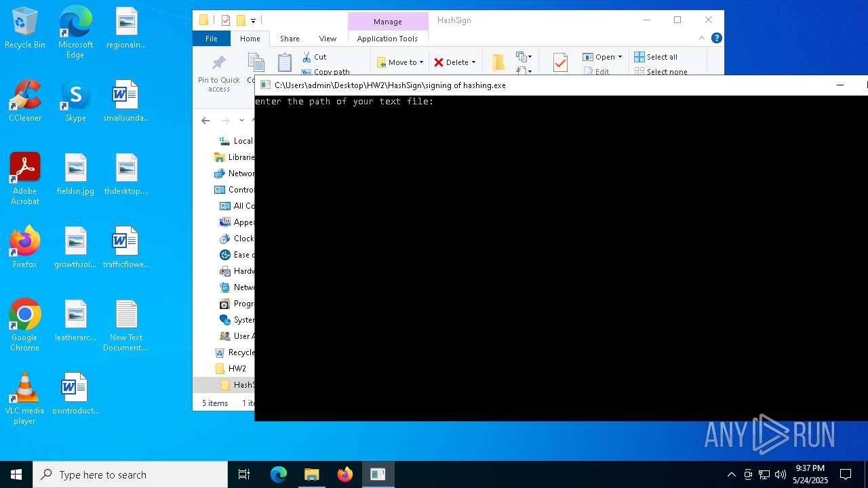The image size is (868, 488).
Task: Select the osintroduct Word document
Action: tap(75, 394)
